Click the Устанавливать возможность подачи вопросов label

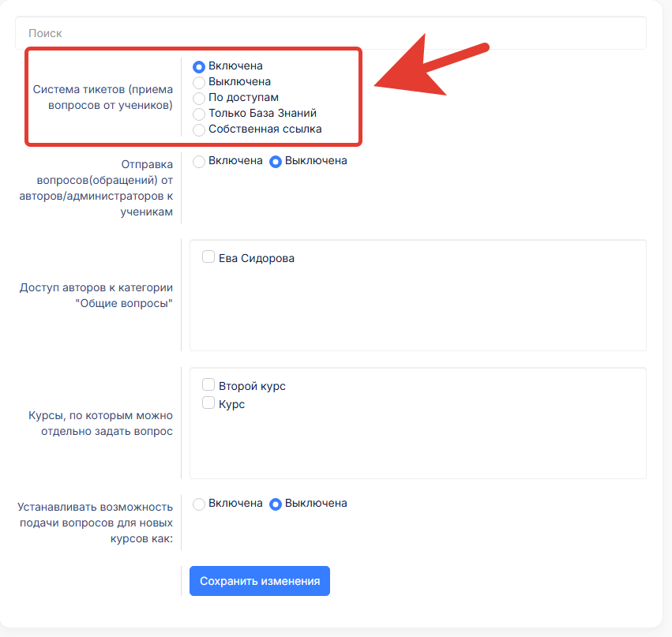click(95, 521)
